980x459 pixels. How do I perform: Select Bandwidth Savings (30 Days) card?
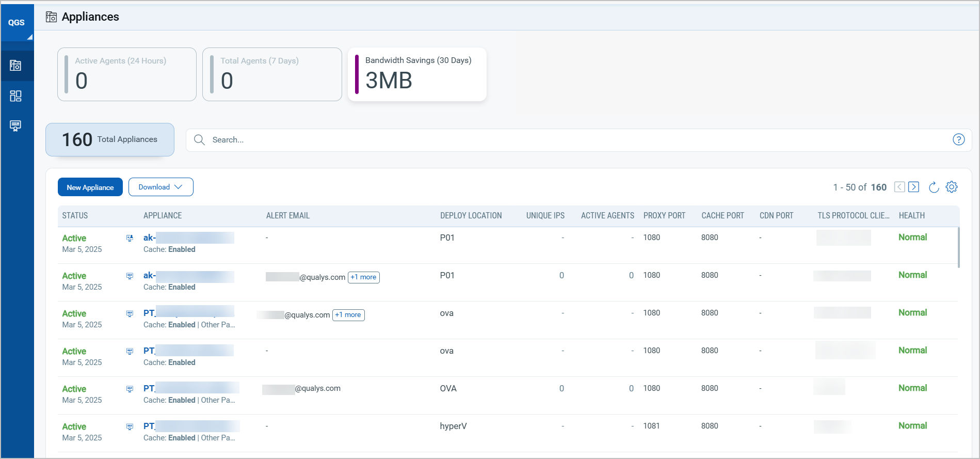(x=417, y=74)
